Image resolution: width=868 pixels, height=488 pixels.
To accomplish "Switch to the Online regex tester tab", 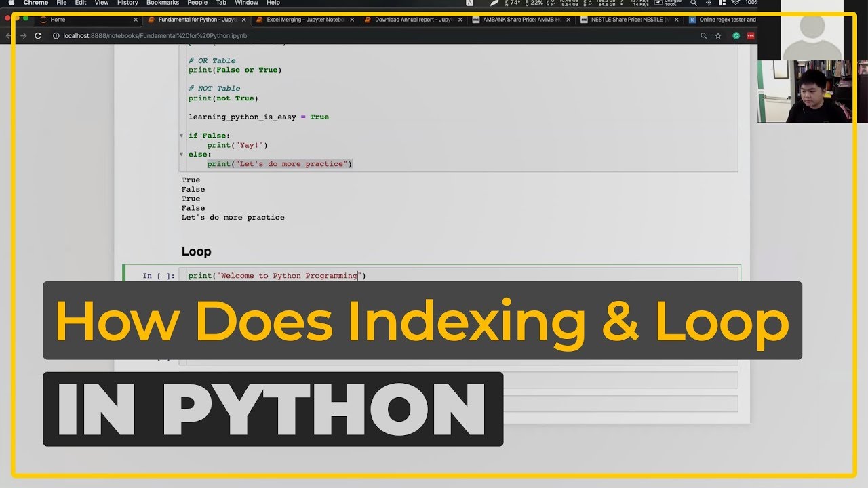I will pyautogui.click(x=722, y=20).
